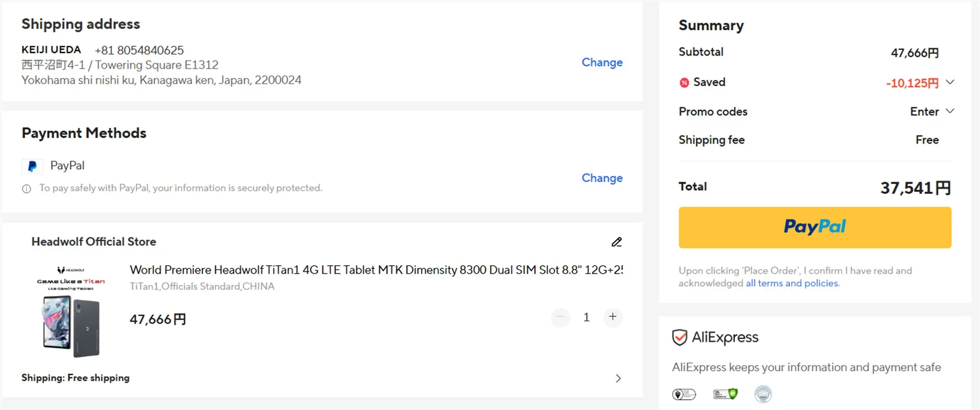The width and height of the screenshot is (980, 410).
Task: Open Headwolf Official Store name
Action: (94, 242)
